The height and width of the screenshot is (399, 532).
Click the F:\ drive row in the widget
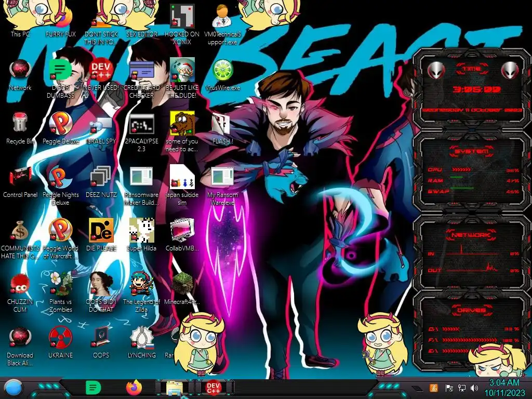[x=474, y=340]
